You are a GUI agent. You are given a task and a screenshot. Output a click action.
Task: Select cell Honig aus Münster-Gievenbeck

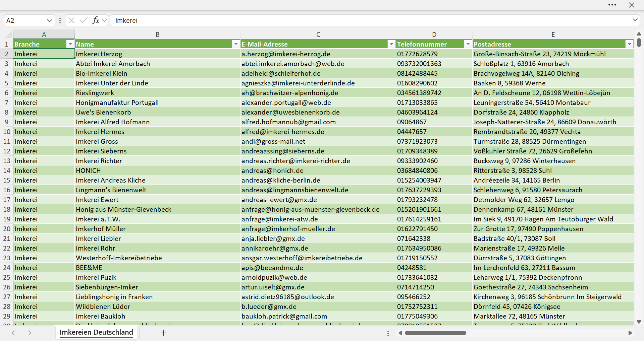(x=157, y=209)
